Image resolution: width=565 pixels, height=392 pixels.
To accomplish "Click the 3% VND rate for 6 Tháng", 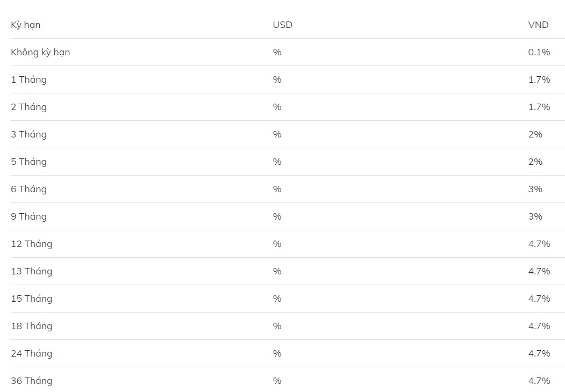I will point(535,189).
